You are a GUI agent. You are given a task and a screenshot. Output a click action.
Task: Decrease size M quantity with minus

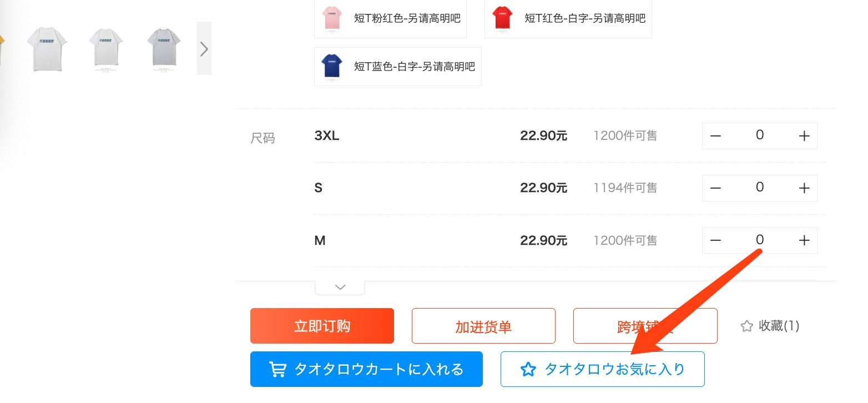tap(715, 240)
